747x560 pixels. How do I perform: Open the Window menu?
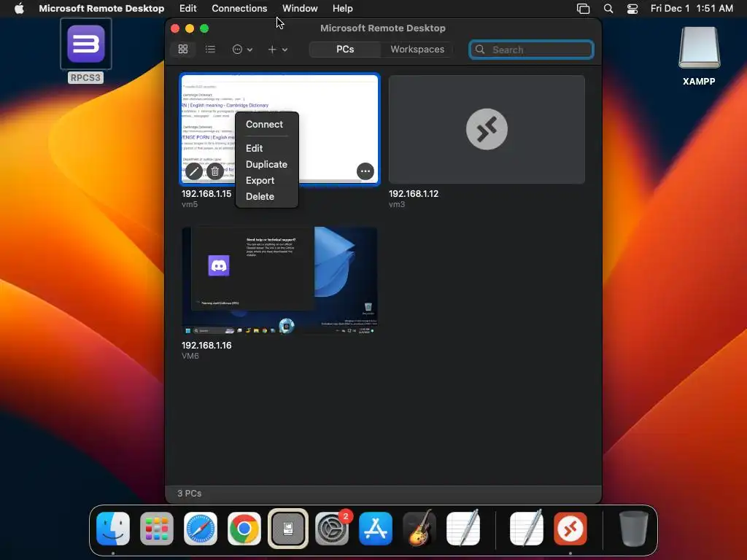[x=300, y=8]
